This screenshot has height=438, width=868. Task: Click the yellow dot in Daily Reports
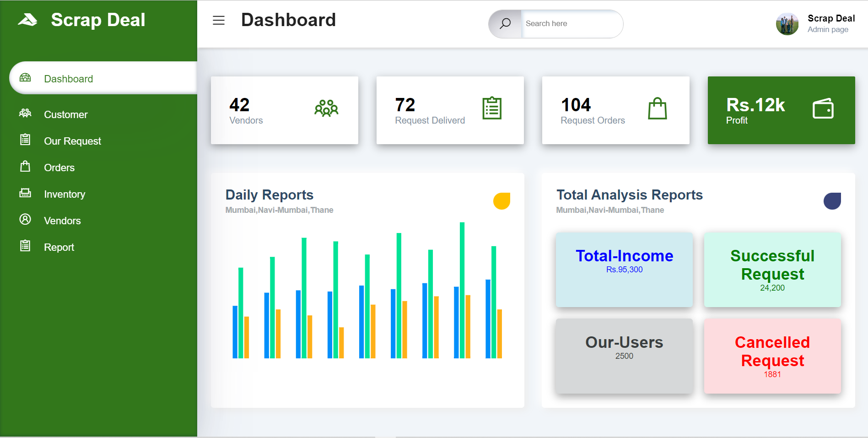click(501, 201)
